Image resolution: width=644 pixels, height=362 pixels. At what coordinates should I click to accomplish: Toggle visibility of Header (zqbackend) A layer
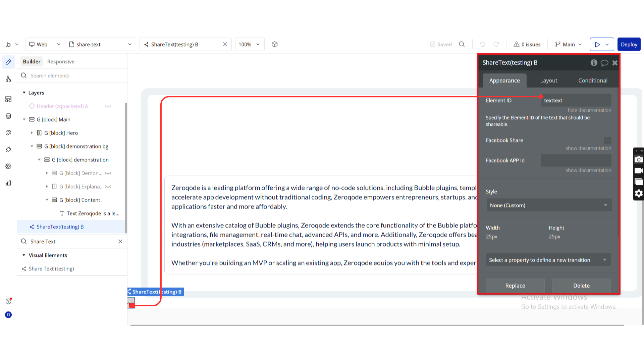[108, 106]
